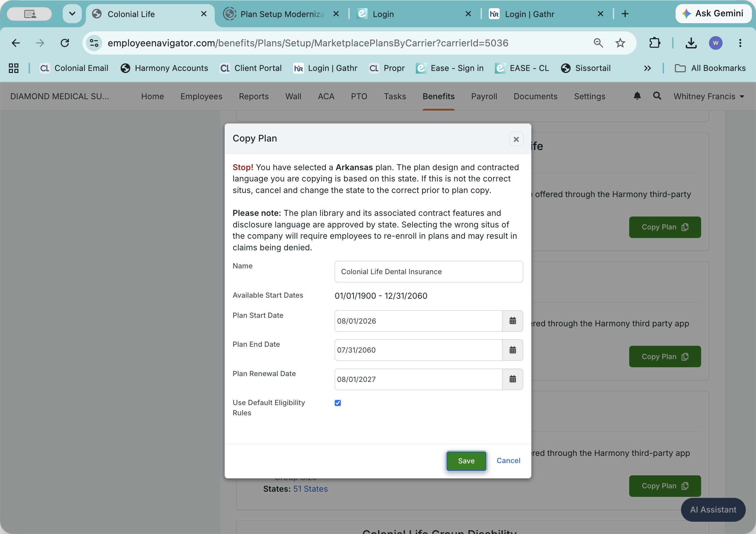Close the Login tab
Image resolution: width=756 pixels, height=534 pixels.
tap(468, 14)
